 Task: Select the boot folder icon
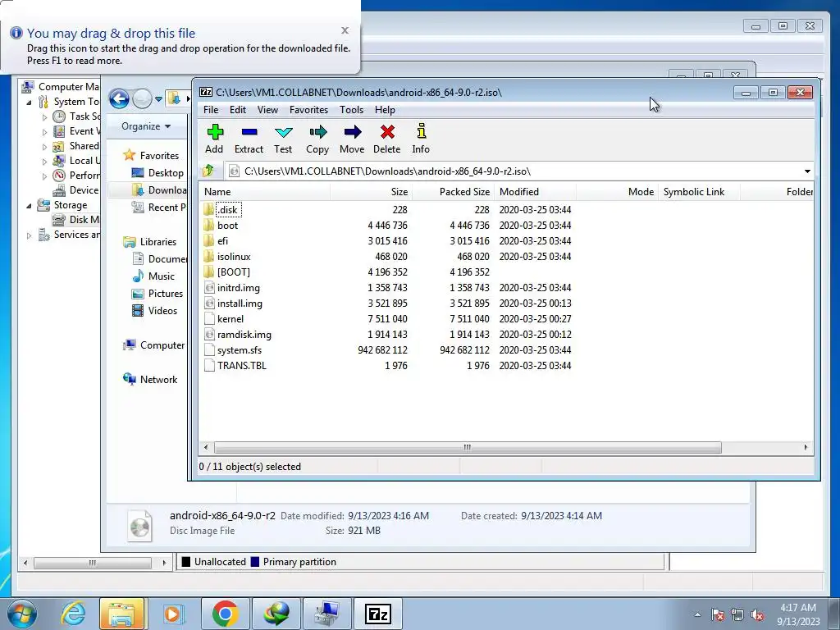pyautogui.click(x=209, y=226)
